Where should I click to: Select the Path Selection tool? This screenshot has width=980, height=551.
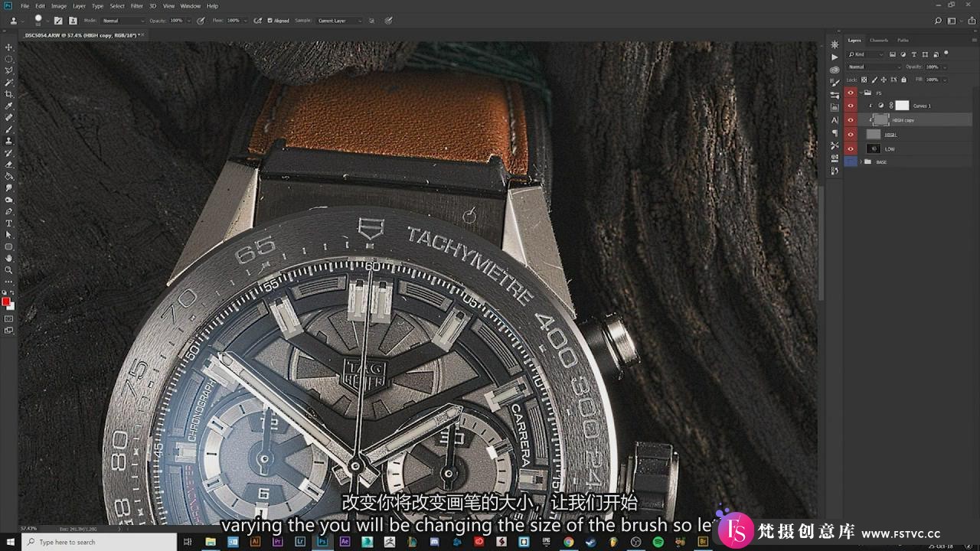point(9,235)
